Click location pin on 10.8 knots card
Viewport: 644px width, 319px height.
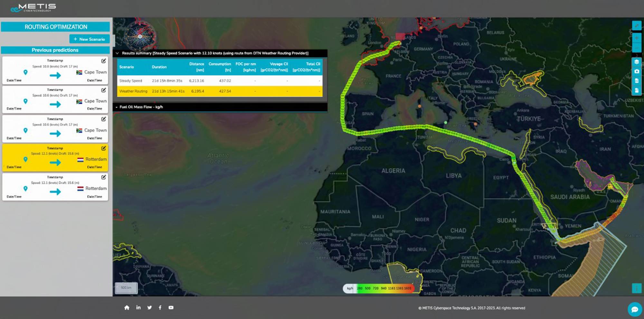point(25,72)
